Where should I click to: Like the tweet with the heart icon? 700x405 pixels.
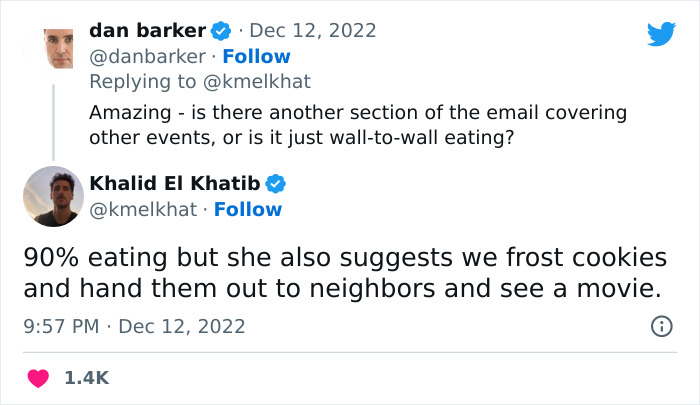click(x=39, y=378)
